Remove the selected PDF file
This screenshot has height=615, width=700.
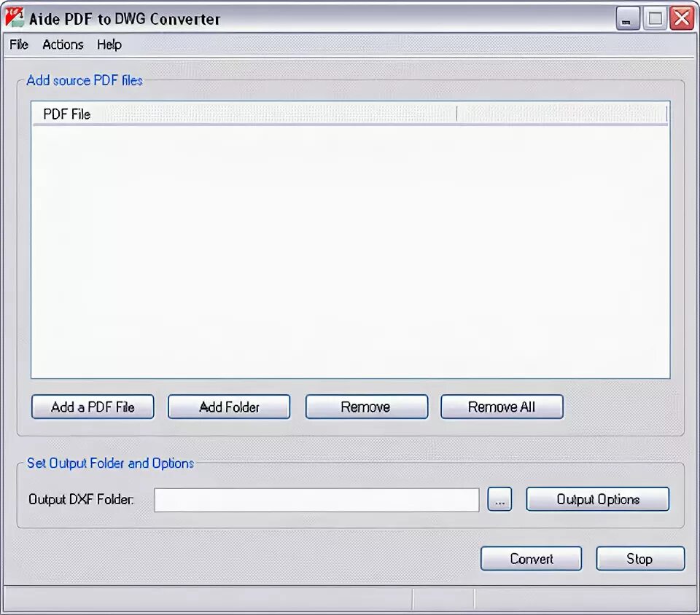pyautogui.click(x=367, y=407)
